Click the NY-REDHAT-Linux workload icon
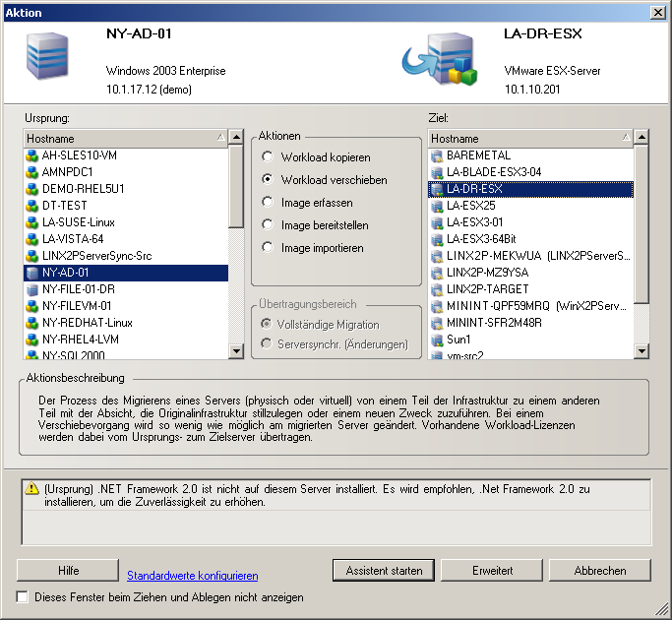 (x=32, y=323)
